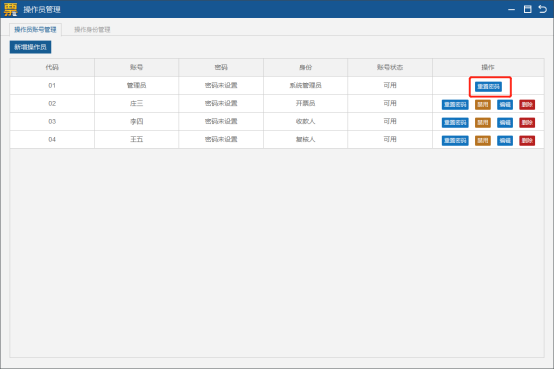The height and width of the screenshot is (370, 554).
Task: Disable operator 王五 using 禁用
Action: (x=483, y=141)
